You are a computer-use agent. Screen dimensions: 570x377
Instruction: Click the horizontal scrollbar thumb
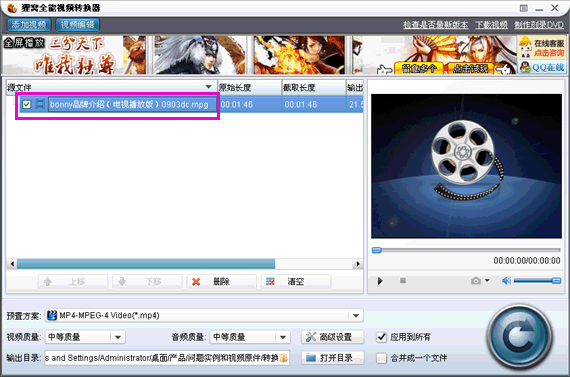(146, 264)
